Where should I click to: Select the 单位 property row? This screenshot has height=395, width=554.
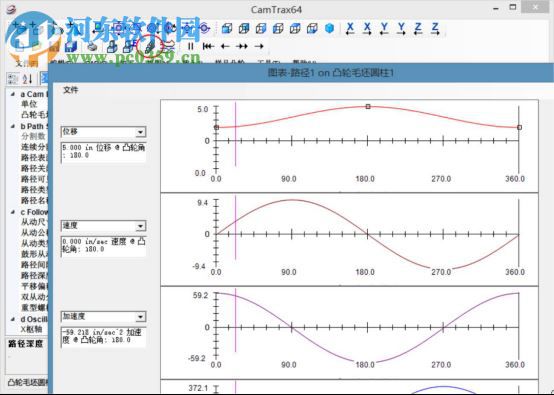click(x=30, y=104)
